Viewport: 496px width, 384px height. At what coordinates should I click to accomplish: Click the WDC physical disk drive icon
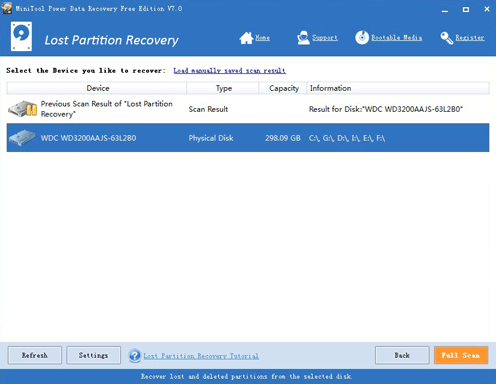tap(22, 138)
